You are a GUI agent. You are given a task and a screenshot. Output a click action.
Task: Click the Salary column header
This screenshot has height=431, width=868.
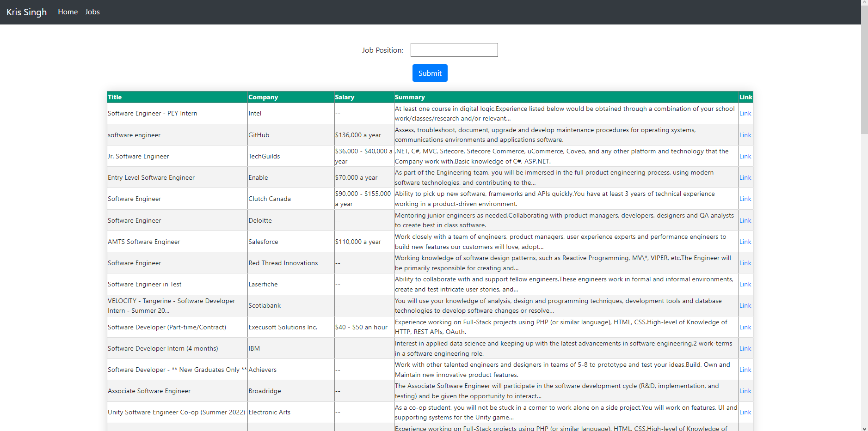click(x=364, y=97)
